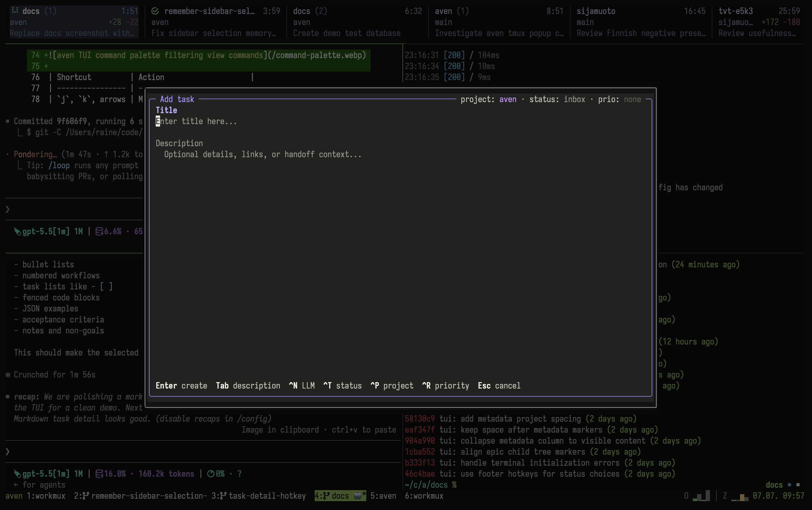The width and height of the screenshot is (812, 510).
Task: Switch to tmux window 1:workmux
Action: (x=46, y=496)
